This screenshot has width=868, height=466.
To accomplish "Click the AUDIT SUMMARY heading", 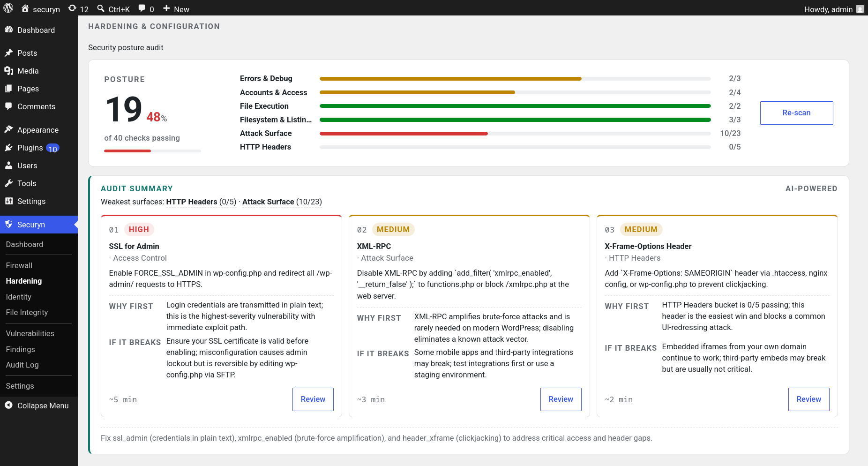I will [x=137, y=189].
